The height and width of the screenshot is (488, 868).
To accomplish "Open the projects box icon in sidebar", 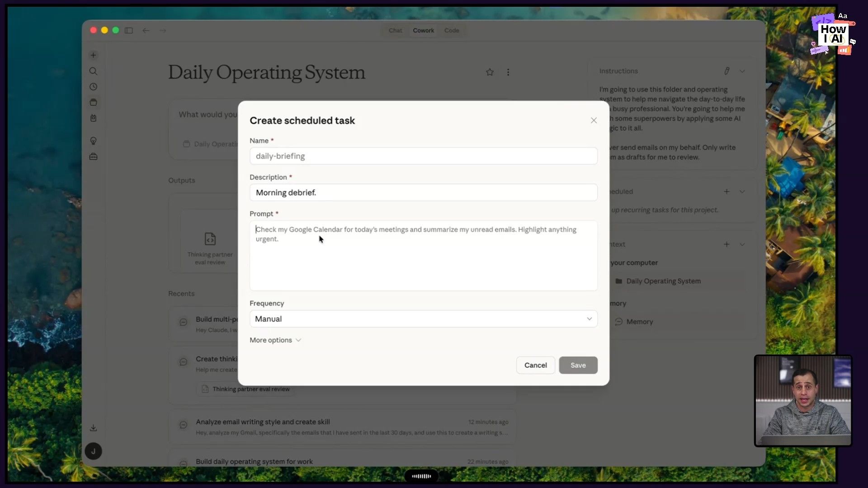I will point(93,103).
